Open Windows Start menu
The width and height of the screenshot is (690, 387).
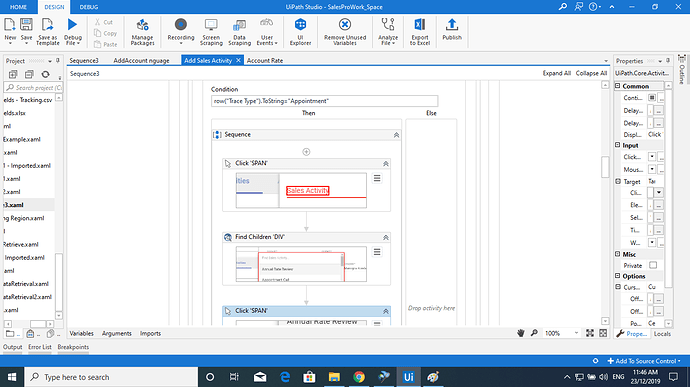click(12, 377)
